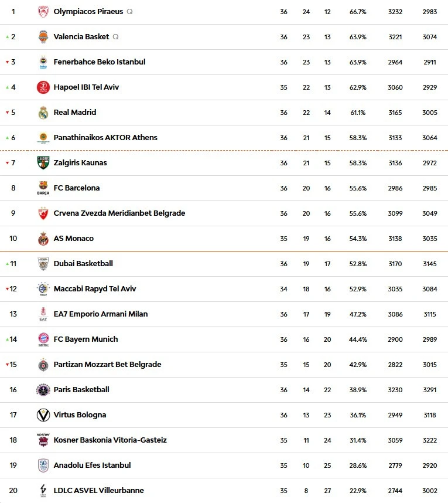
Task: Open the Fenerbahce Beko Istanbul team link
Action: [x=99, y=62]
